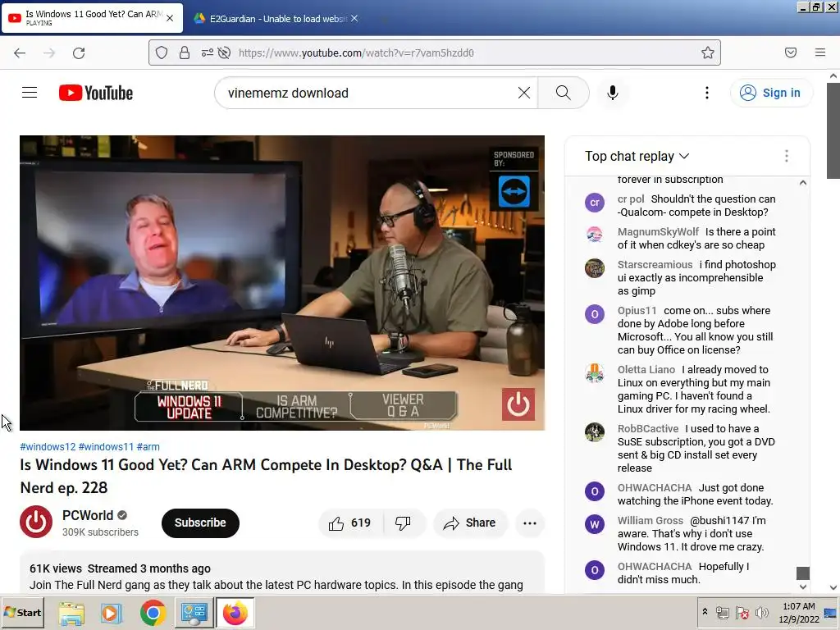
Task: Click the video player to pause
Action: 282,283
